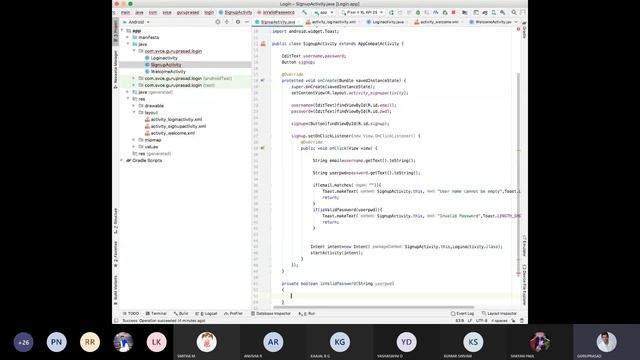Open the TODO tool window
This screenshot has height=360, width=640.
[x=131, y=313]
